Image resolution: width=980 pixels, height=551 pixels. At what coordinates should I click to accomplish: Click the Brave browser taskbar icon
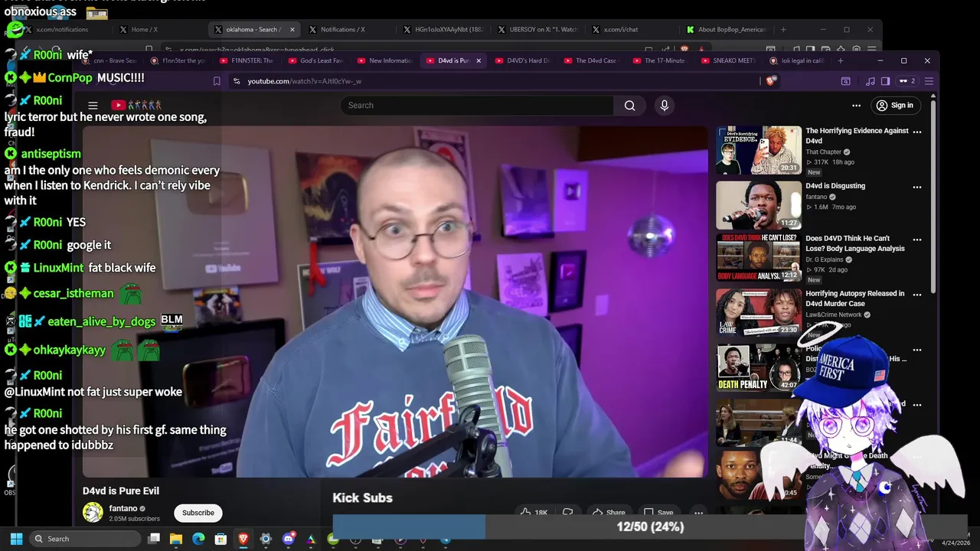pyautogui.click(x=243, y=539)
